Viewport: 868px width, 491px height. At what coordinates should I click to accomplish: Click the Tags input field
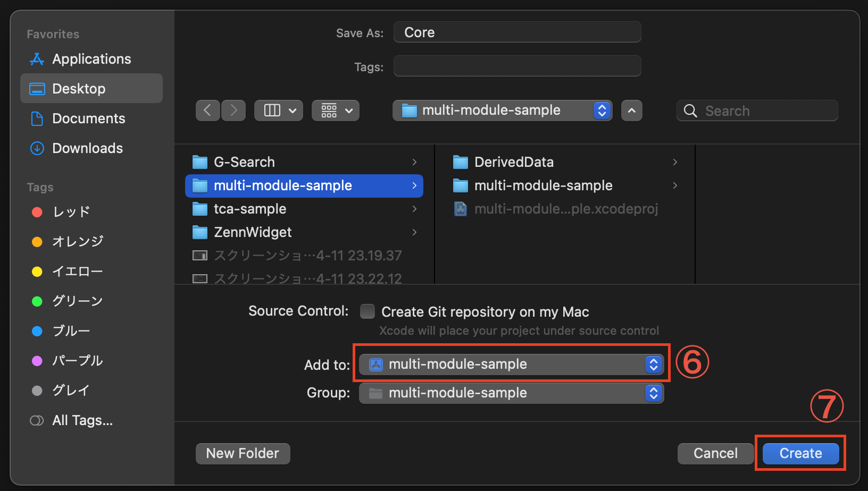(518, 66)
